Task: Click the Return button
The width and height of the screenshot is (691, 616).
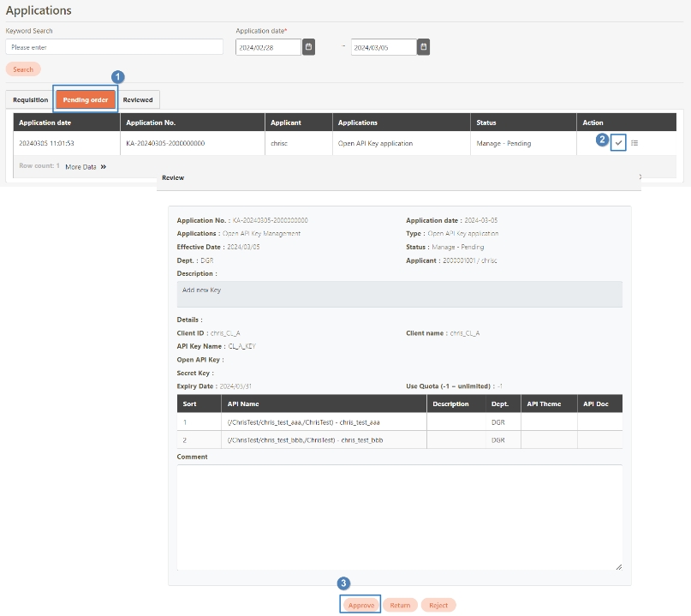Action: (x=400, y=605)
